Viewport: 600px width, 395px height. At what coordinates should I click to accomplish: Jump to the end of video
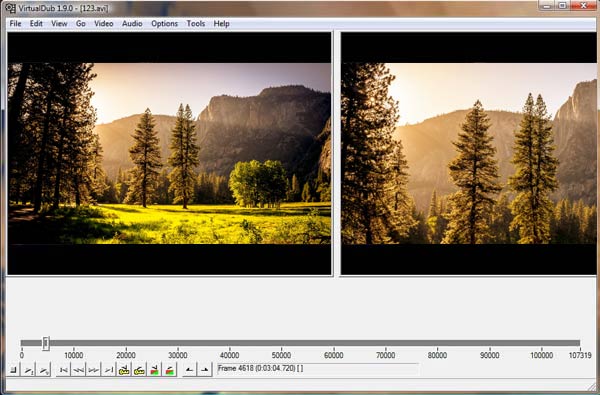tap(109, 370)
